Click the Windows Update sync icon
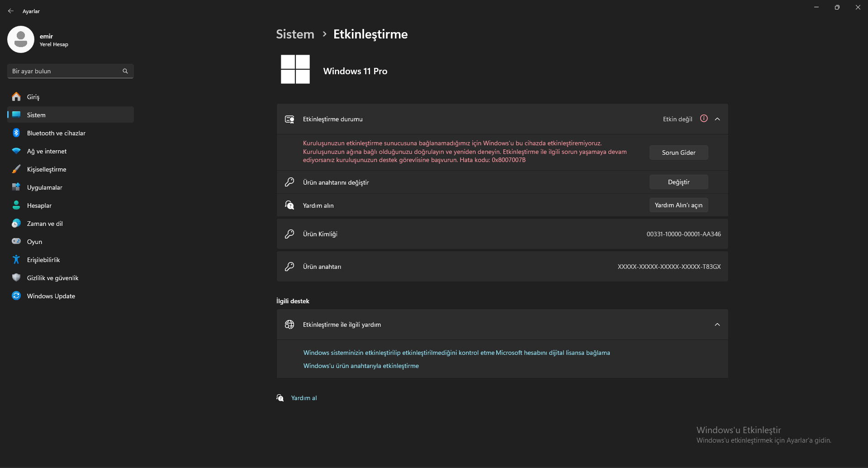Image resolution: width=868 pixels, height=468 pixels. click(x=16, y=296)
